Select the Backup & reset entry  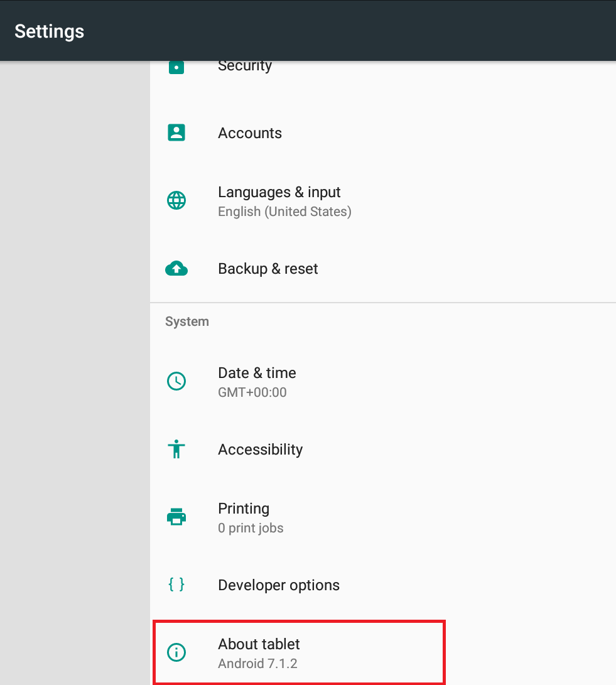tap(268, 269)
